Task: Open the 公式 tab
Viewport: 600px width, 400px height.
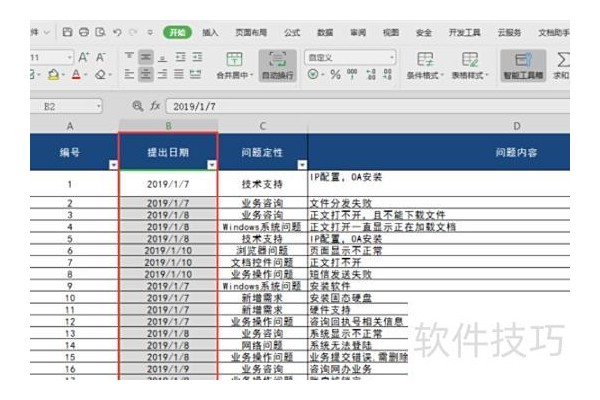Action: (292, 33)
